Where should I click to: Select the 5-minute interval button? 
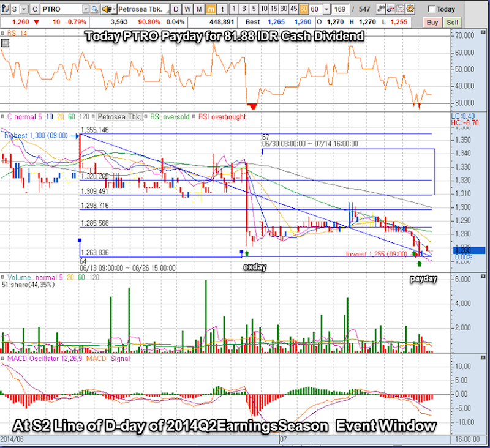(254, 9)
